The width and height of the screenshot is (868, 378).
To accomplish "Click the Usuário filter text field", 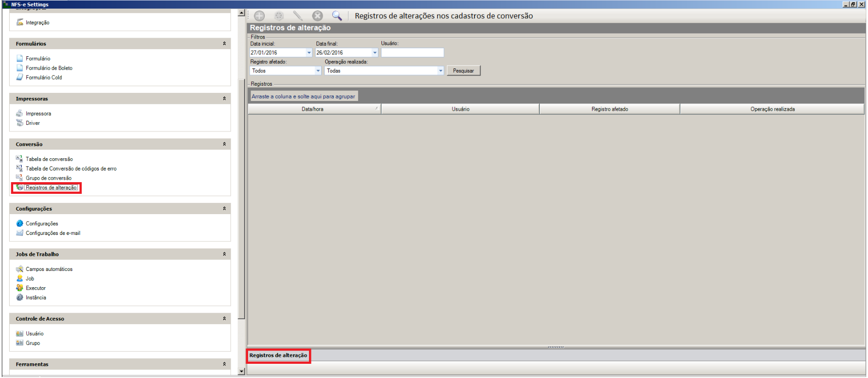I will coord(412,52).
